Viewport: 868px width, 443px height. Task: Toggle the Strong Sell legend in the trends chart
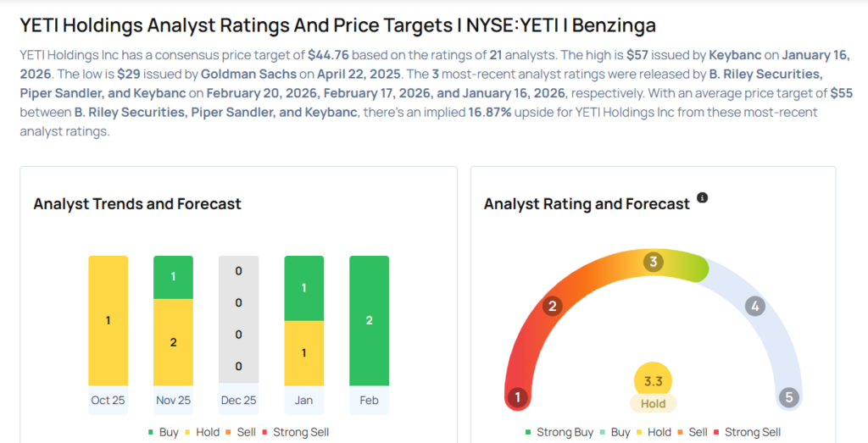point(294,432)
